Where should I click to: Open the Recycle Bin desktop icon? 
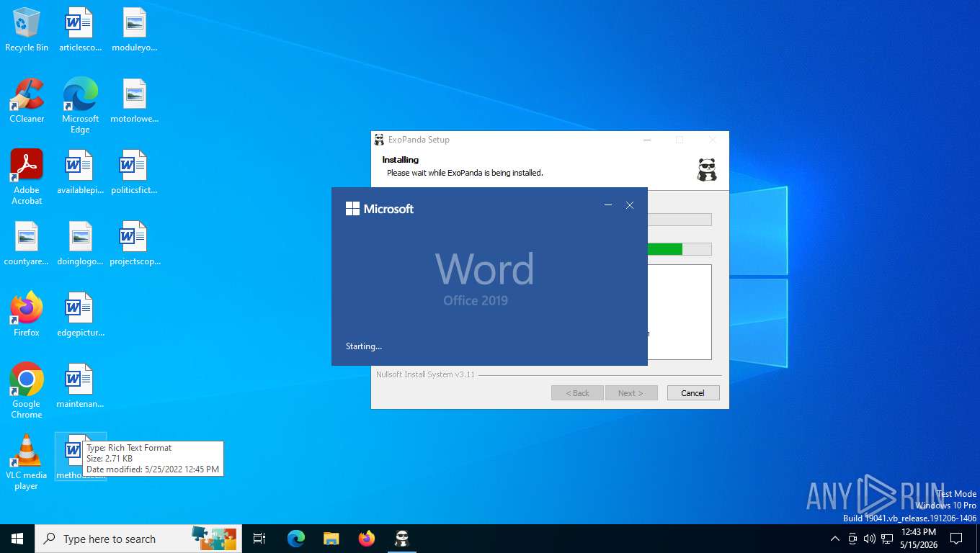(x=27, y=30)
